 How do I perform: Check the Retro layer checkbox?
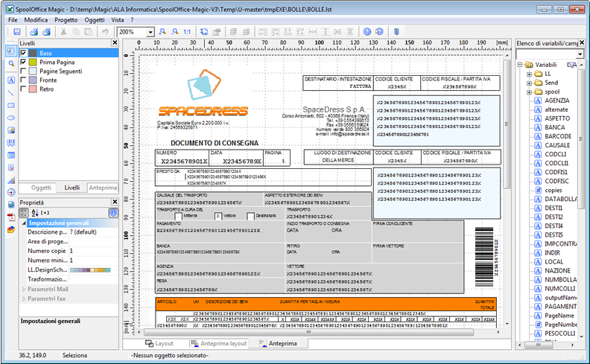tap(23, 89)
